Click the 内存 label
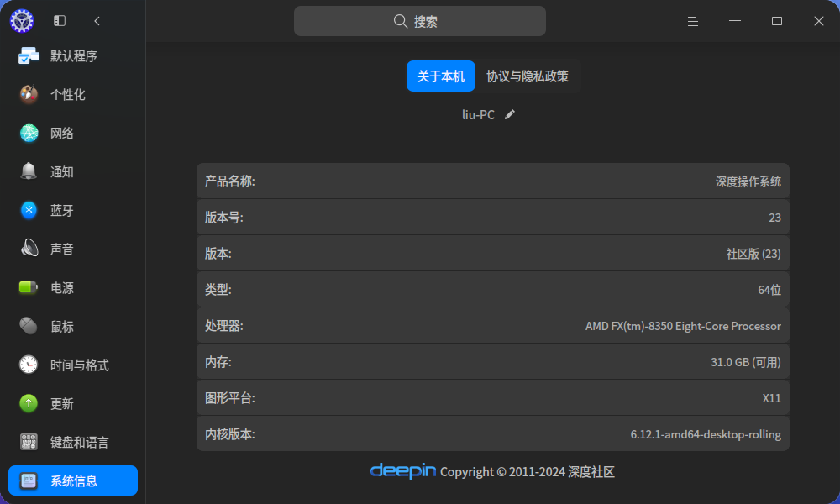 coord(218,362)
